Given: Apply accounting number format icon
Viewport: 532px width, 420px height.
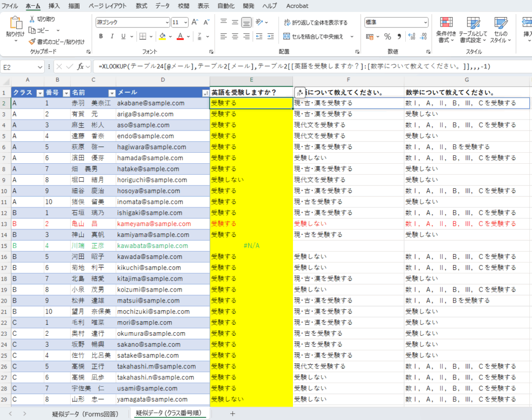Looking at the screenshot, I should click(370, 37).
